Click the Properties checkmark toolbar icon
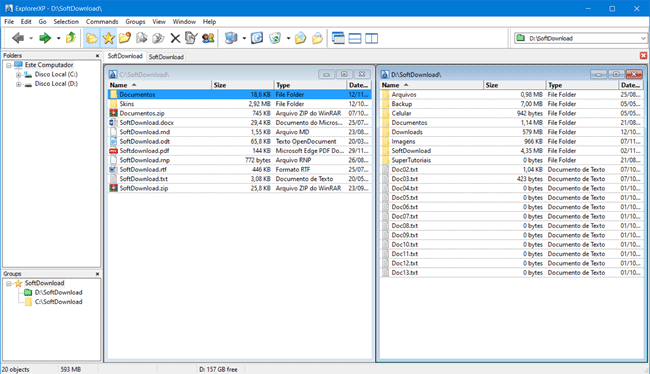Viewport: 650px width, 374px height. 191,38
